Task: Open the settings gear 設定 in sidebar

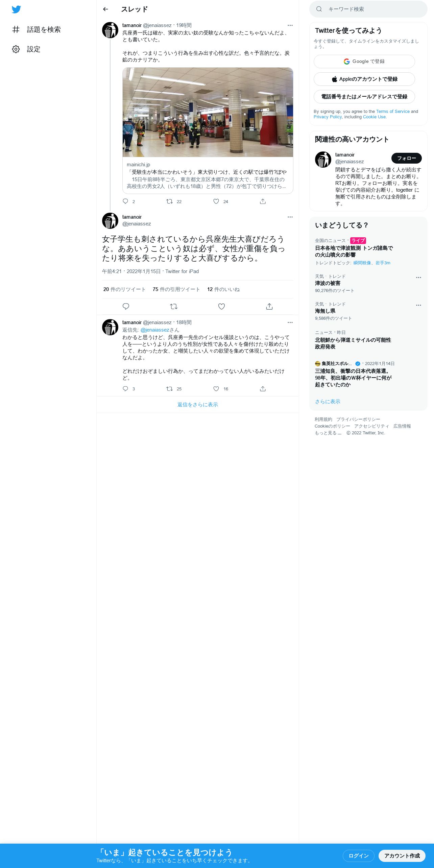Action: [x=26, y=49]
